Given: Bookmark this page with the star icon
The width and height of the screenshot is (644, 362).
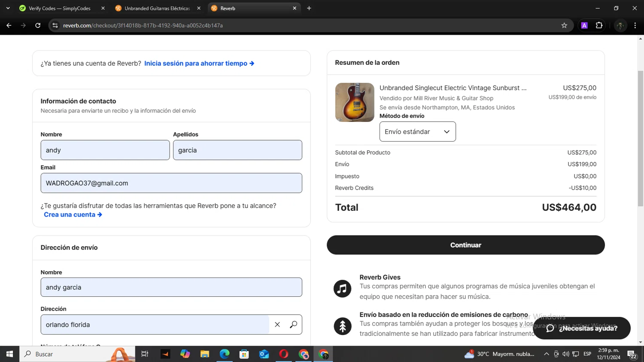Looking at the screenshot, I should pos(564,25).
